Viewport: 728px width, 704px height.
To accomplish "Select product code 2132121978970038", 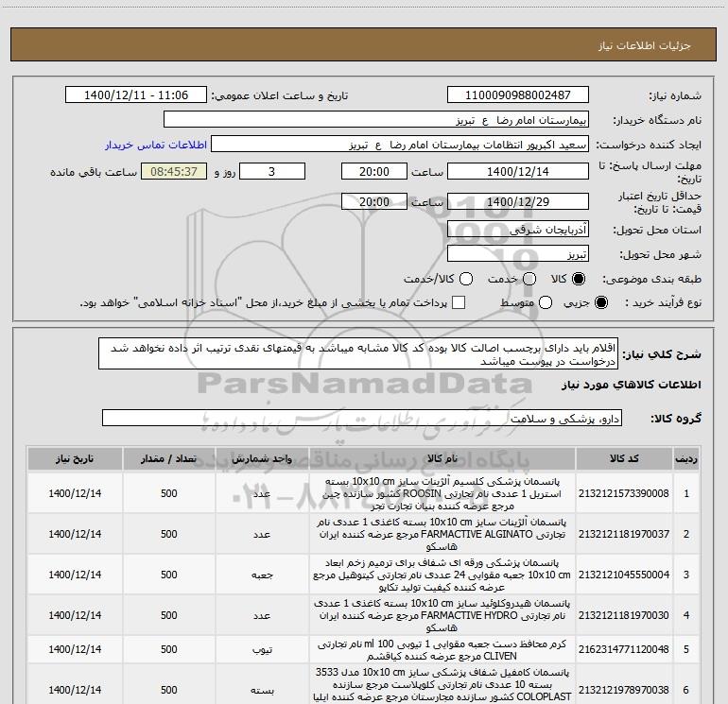I will point(624,690).
